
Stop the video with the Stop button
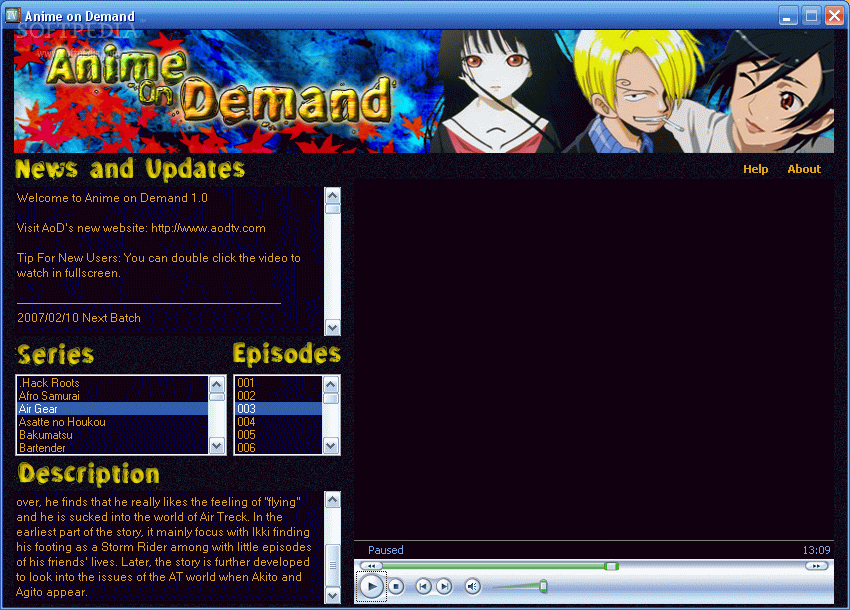pos(396,586)
